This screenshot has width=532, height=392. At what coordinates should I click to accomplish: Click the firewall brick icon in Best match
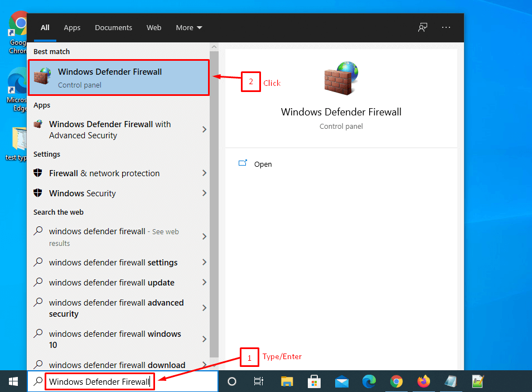coord(42,76)
